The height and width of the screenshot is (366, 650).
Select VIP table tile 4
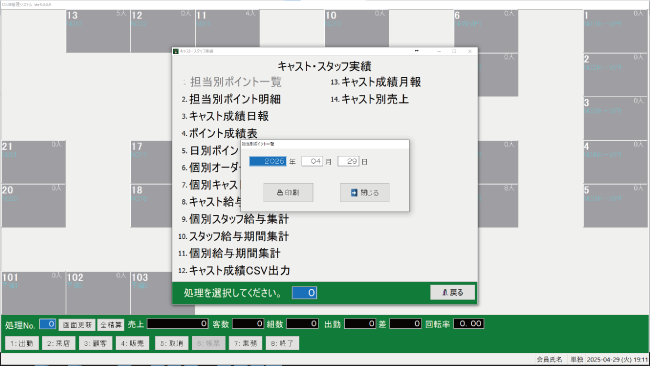615,162
